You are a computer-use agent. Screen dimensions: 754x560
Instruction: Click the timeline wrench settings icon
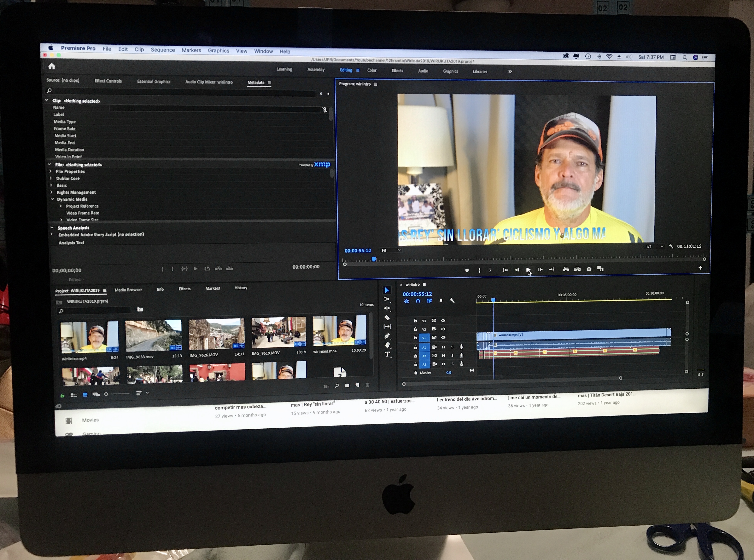(452, 300)
